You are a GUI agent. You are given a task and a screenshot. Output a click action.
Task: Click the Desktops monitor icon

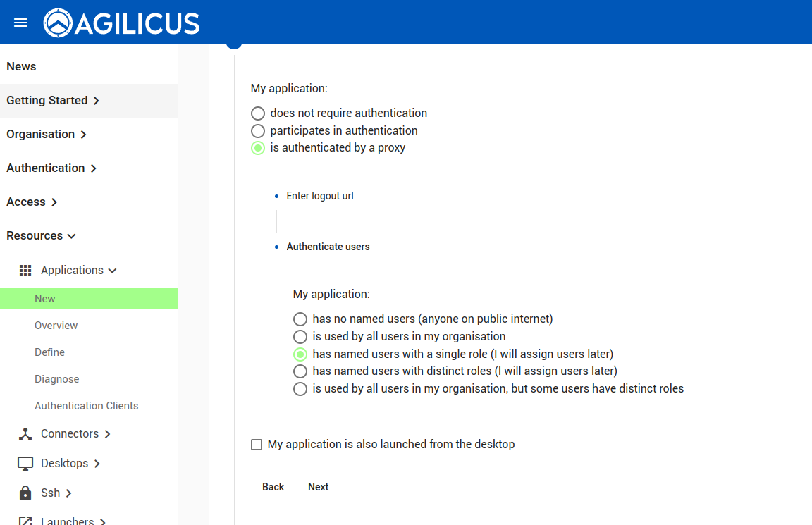coord(25,464)
